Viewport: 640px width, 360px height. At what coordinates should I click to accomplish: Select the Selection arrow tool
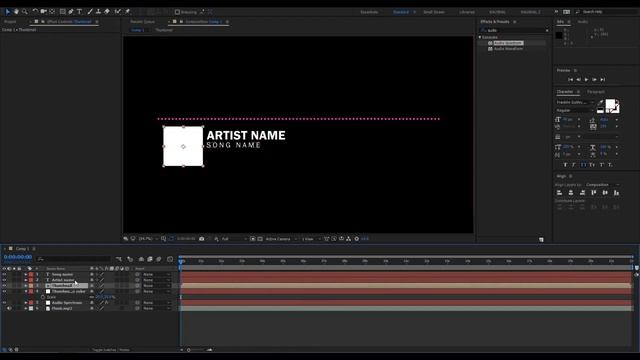[x=7, y=12]
